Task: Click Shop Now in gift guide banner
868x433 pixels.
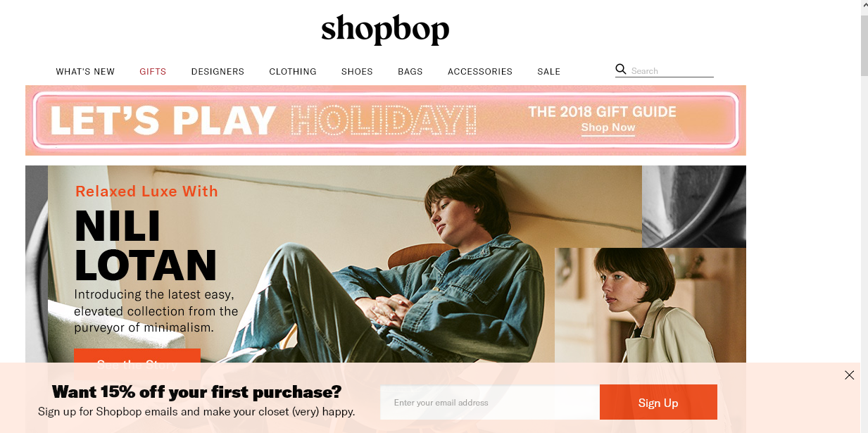Action: [608, 127]
